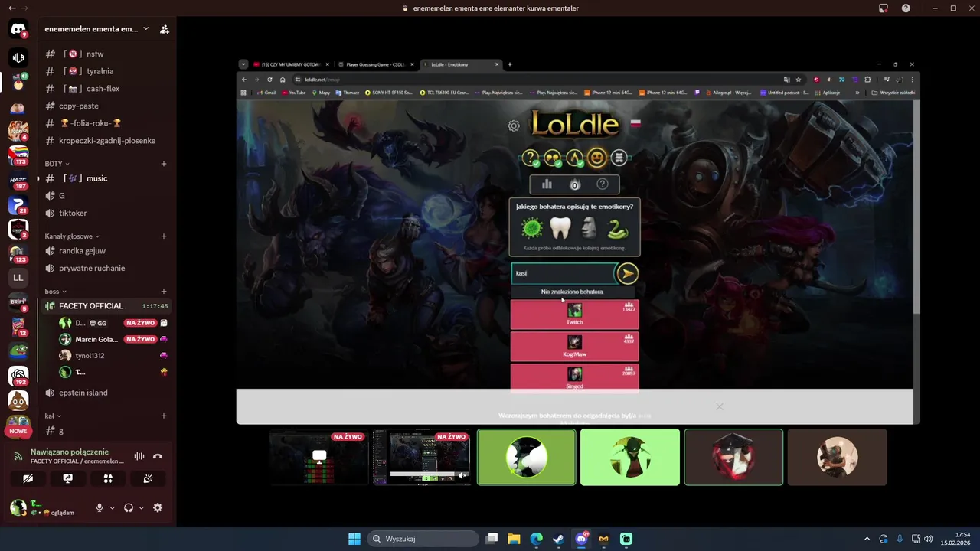Select the emoji mode icon in LoLdle
Viewport: 980px width, 551px height.
[x=596, y=158]
